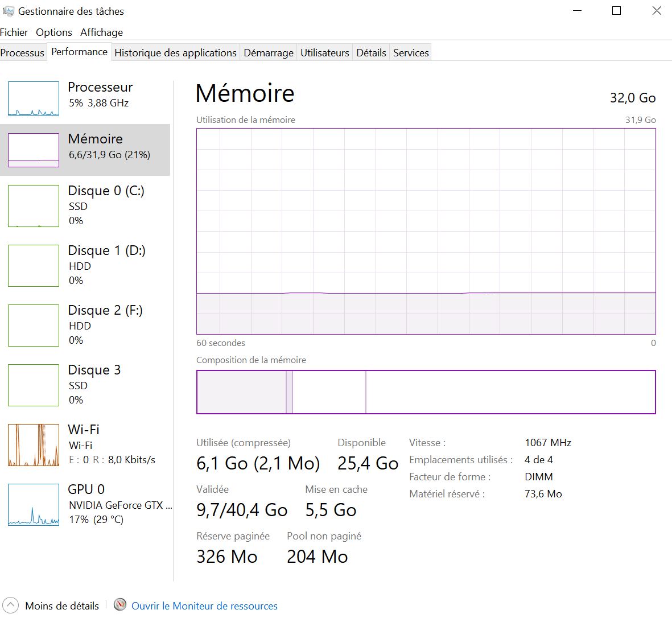Select Disque 2 (F:) graph icon
This screenshot has width=672, height=622.
[x=34, y=326]
